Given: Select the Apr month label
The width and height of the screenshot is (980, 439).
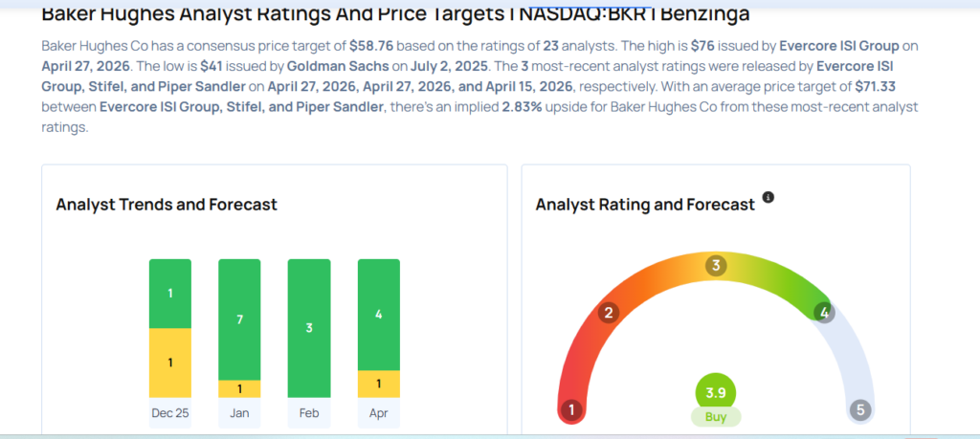Looking at the screenshot, I should tap(378, 413).
